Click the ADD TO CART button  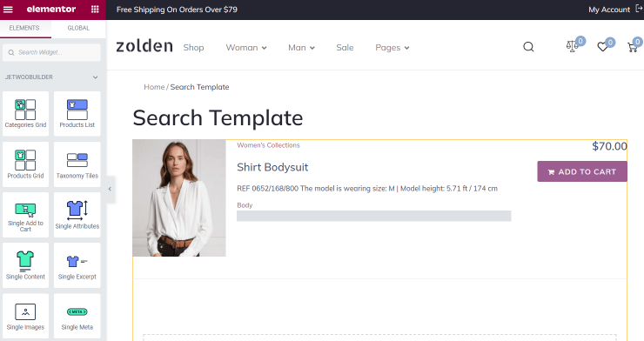(x=582, y=171)
